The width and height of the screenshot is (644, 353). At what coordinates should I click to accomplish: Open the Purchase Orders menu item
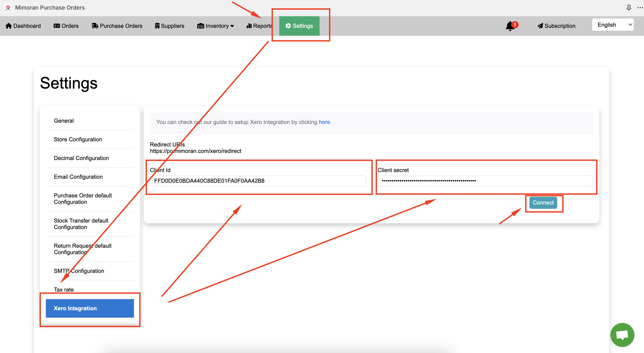click(117, 26)
